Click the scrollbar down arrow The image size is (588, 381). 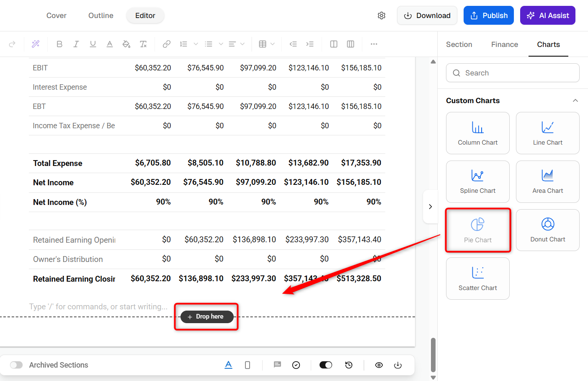(433, 377)
